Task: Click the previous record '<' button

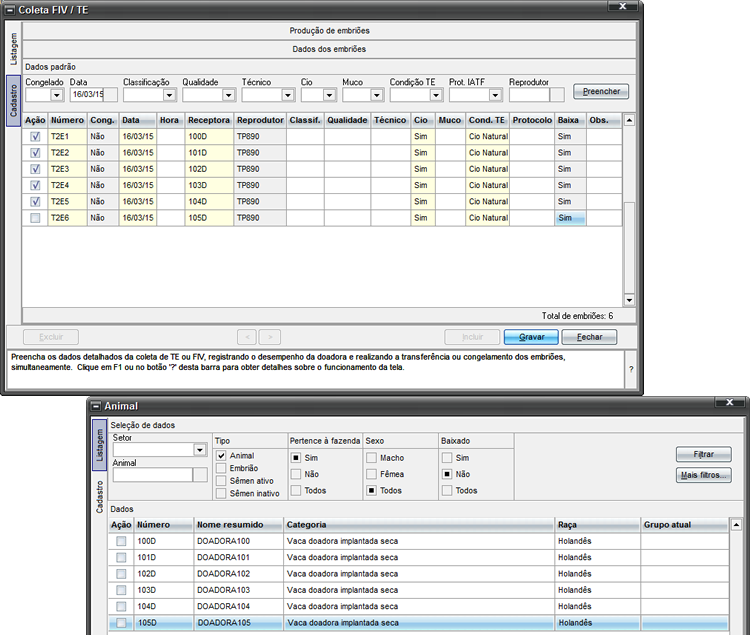Action: tap(247, 337)
